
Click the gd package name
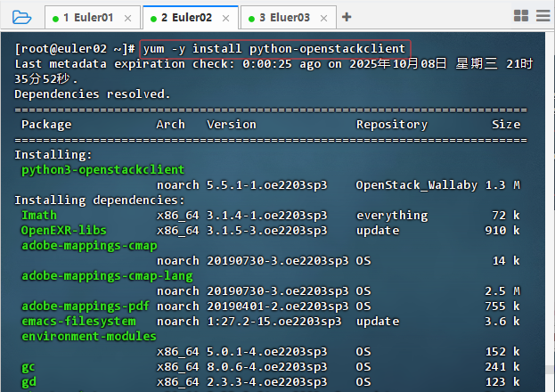29,382
